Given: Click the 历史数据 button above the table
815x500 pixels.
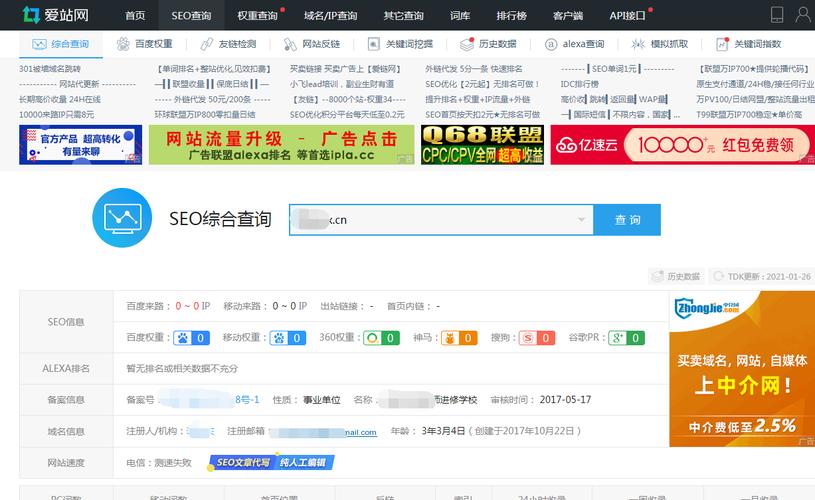Looking at the screenshot, I should tap(676, 277).
